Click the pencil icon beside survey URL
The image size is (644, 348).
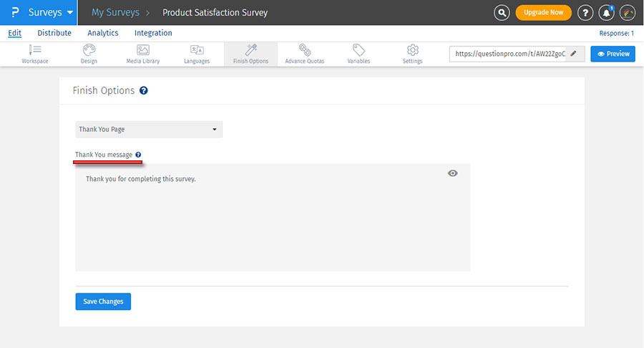click(573, 54)
